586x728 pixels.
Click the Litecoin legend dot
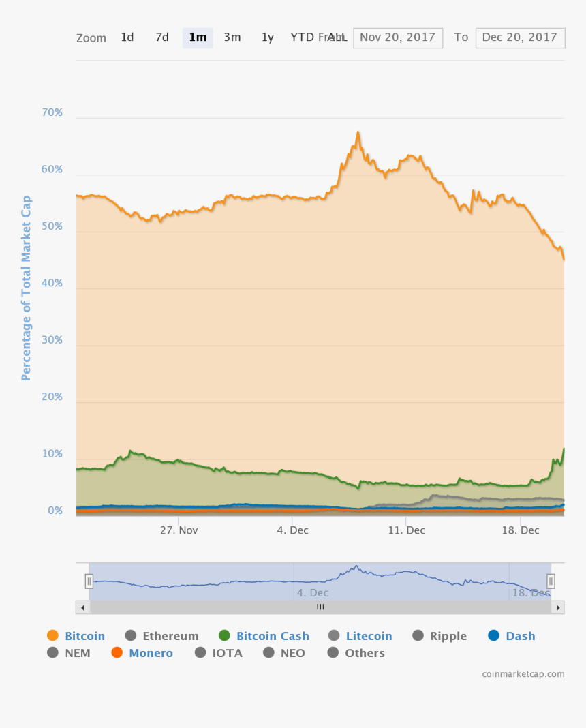(335, 635)
